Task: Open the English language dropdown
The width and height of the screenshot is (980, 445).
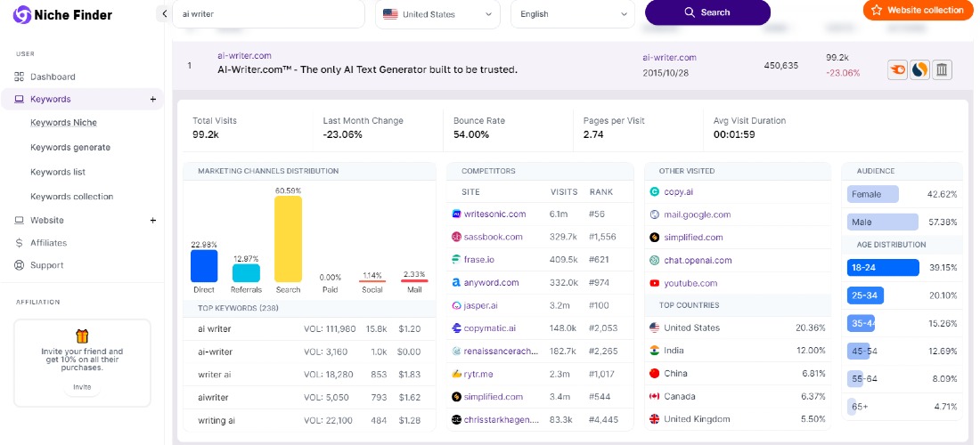Action: pyautogui.click(x=573, y=14)
